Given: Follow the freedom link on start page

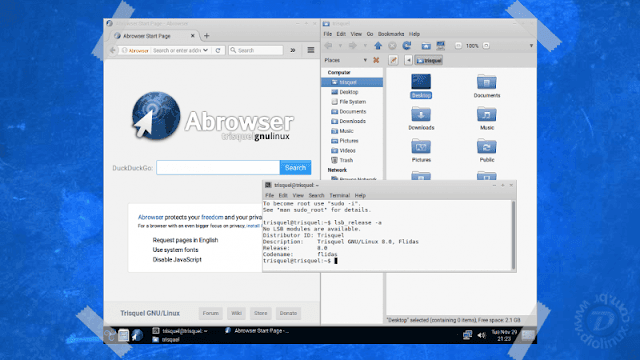Looking at the screenshot, I should 212,217.
